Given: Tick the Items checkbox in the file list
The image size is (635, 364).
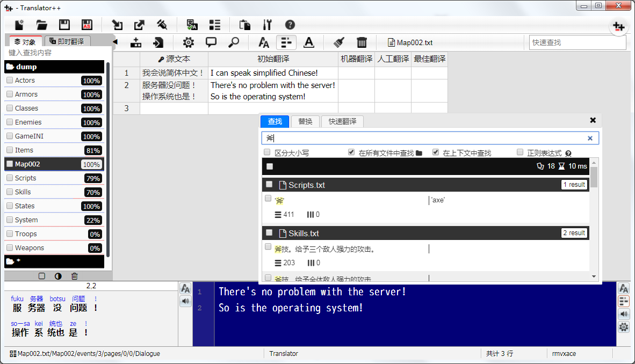Looking at the screenshot, I should pos(10,150).
